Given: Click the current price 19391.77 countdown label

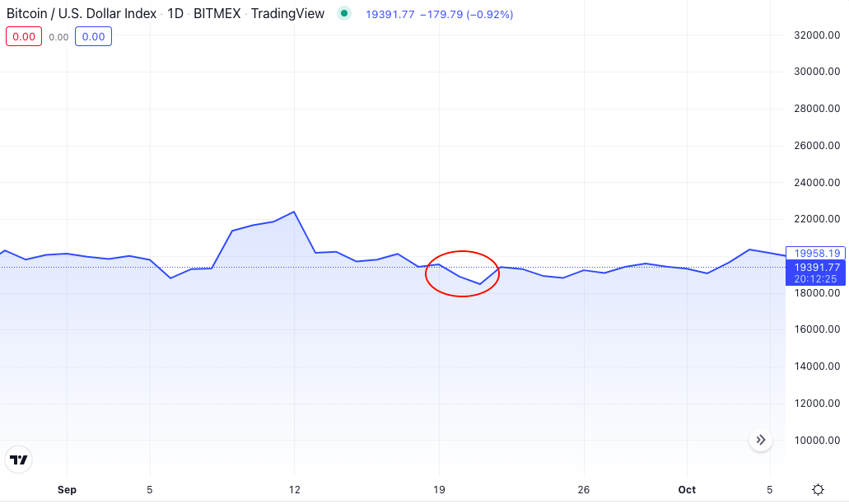Looking at the screenshot, I should (815, 273).
